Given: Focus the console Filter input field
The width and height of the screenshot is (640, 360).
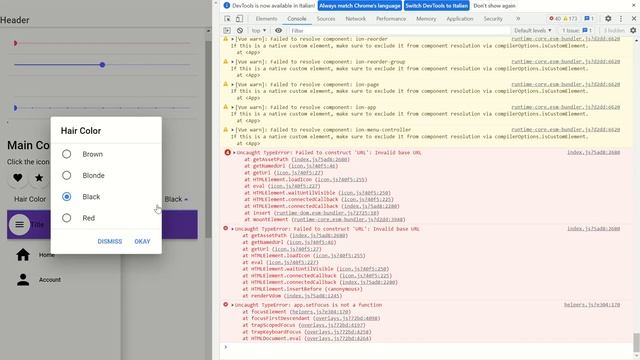Looking at the screenshot, I should [x=399, y=31].
